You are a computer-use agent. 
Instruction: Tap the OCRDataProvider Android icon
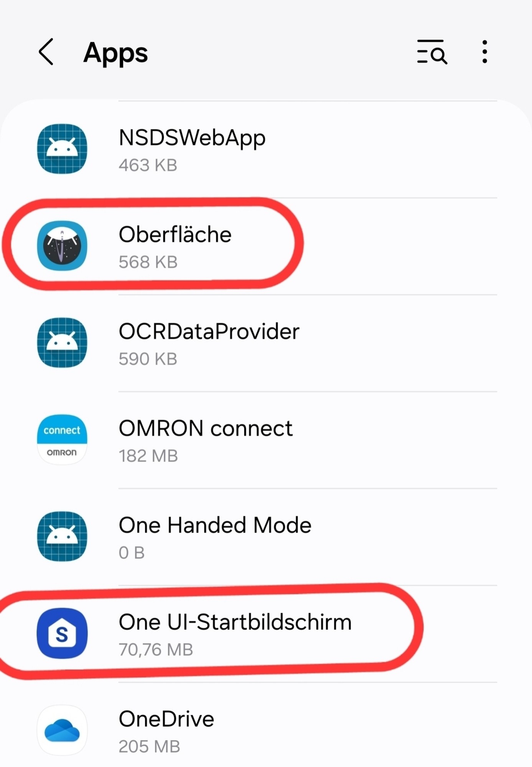point(62,342)
